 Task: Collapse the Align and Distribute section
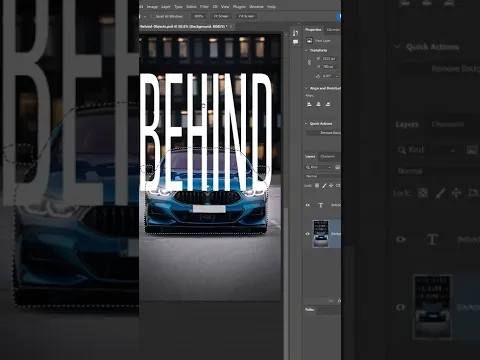click(306, 88)
